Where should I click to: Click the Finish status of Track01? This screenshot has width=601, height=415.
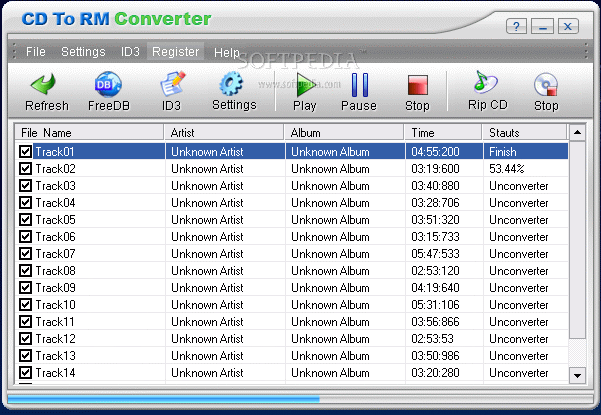503,152
